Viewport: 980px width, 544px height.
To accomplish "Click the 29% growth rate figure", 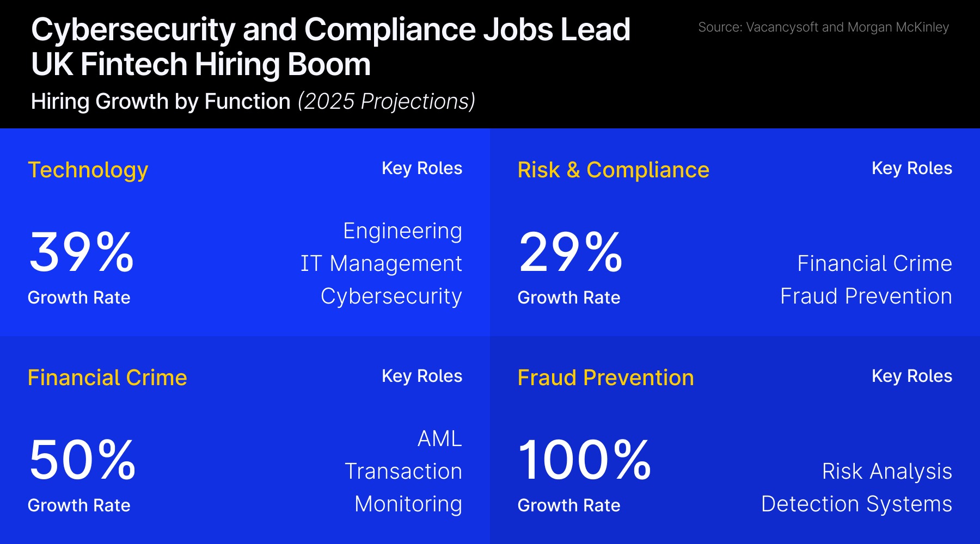I will (x=571, y=252).
